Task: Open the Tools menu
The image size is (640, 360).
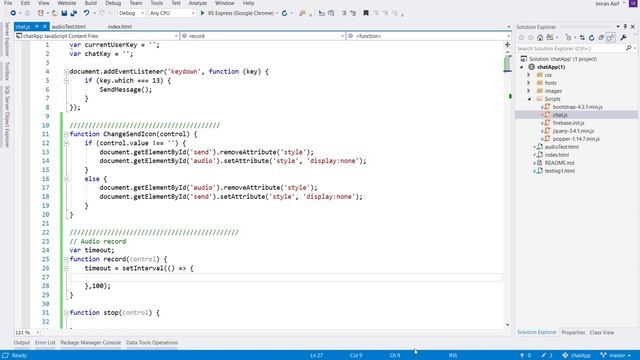Action: [x=156, y=3]
